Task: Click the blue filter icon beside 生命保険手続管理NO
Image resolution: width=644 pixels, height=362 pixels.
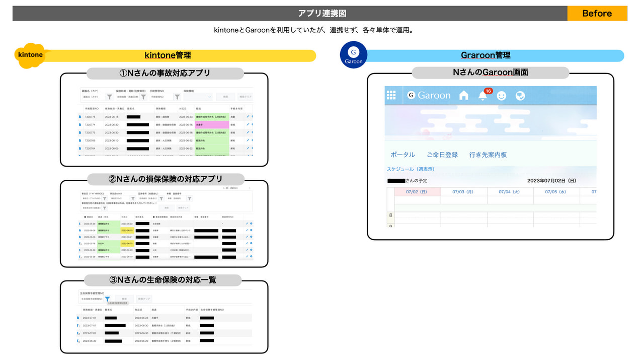Action: pos(107,299)
